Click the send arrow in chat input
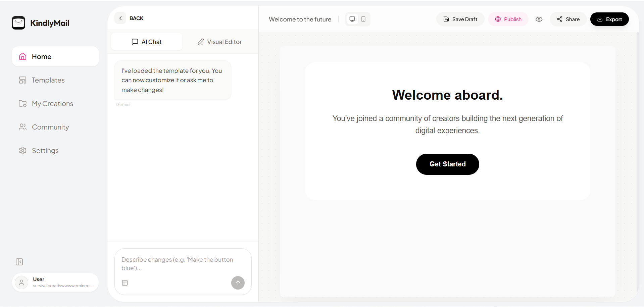The height and width of the screenshot is (307, 644). coord(238,283)
